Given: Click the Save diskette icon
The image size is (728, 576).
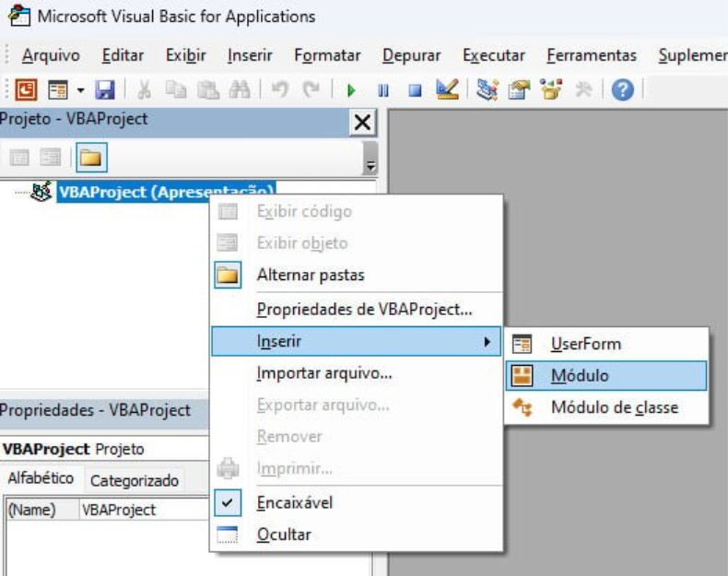Looking at the screenshot, I should (x=105, y=89).
